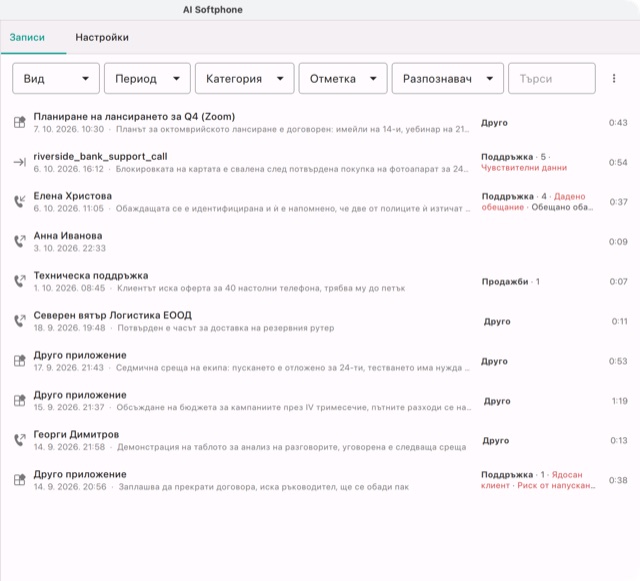Click summary about 40 настолни телефона
640x581 pixels.
click(x=261, y=288)
